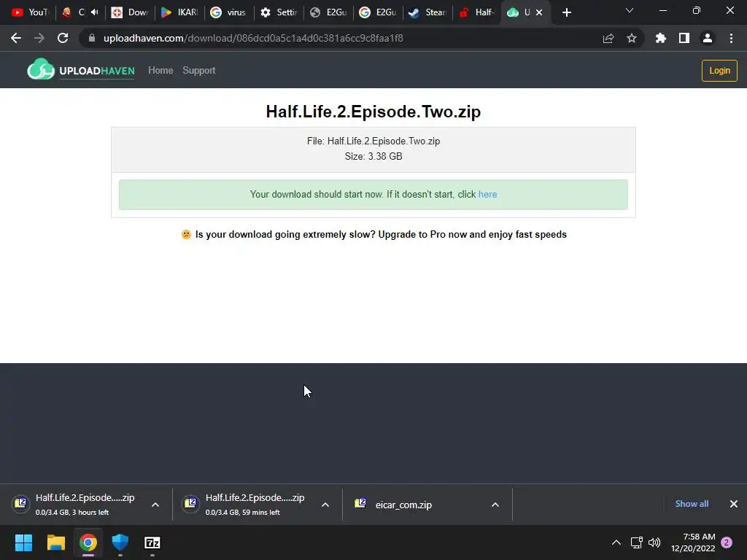
Task: Click the Login button
Action: pyautogui.click(x=719, y=71)
